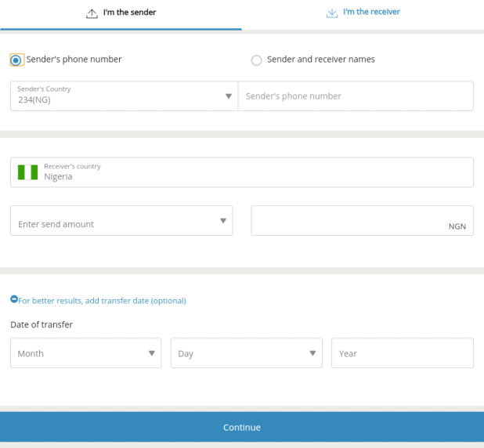
Task: Click the Sender's phone number input field
Action: tap(356, 96)
